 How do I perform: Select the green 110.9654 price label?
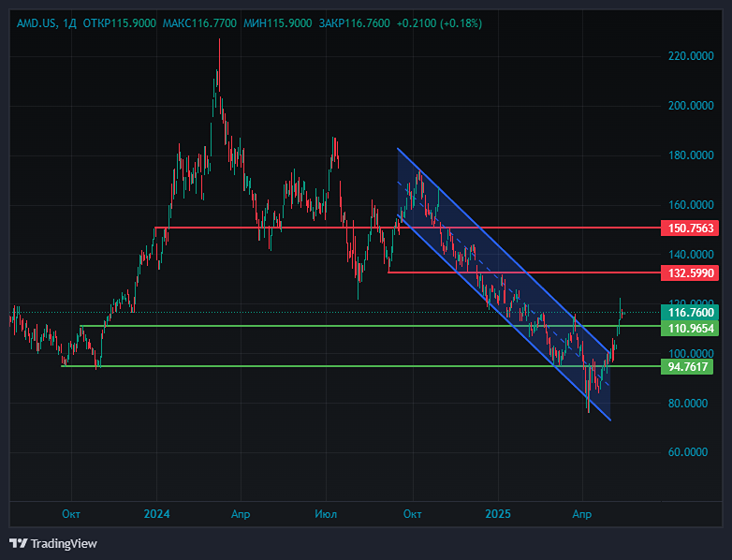[x=690, y=328]
